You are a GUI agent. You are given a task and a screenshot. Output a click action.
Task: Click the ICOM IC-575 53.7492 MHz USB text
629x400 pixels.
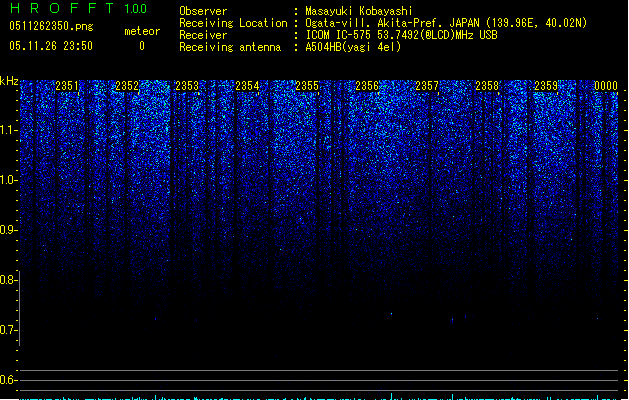401,35
